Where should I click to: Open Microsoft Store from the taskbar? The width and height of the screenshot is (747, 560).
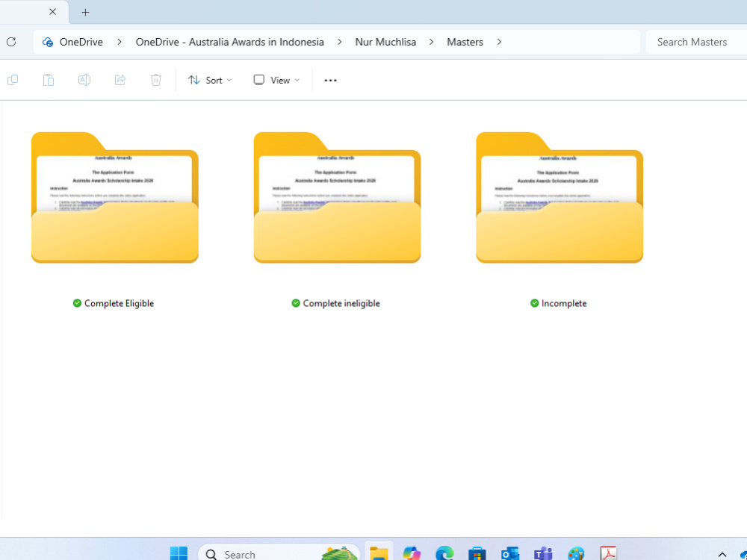[477, 553]
